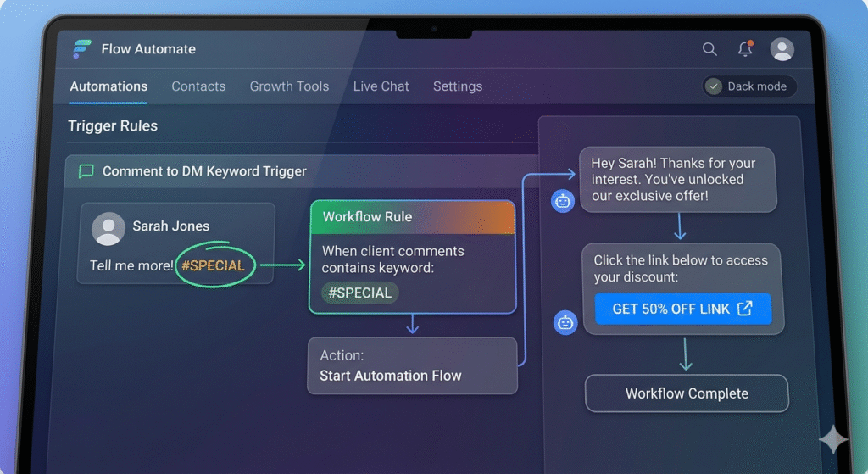Switch to the Automations tab

point(108,86)
